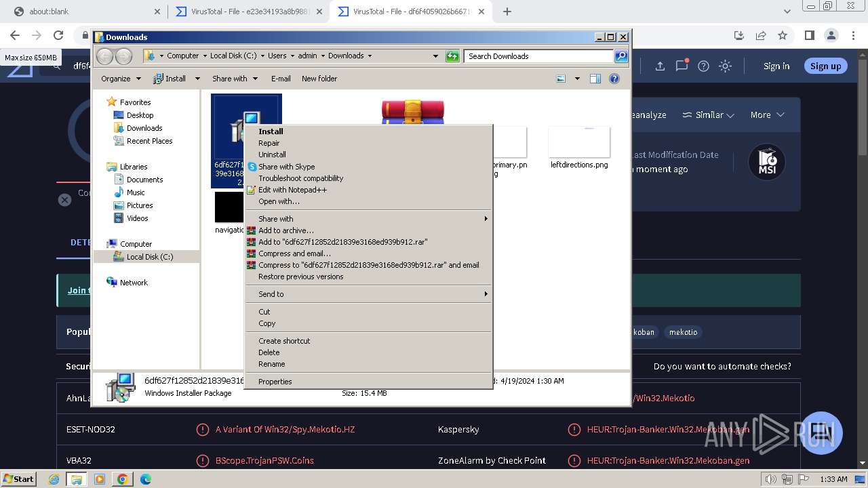This screenshot has width=868, height=488.
Task: Switch to the about:blank tab
Action: [85, 12]
